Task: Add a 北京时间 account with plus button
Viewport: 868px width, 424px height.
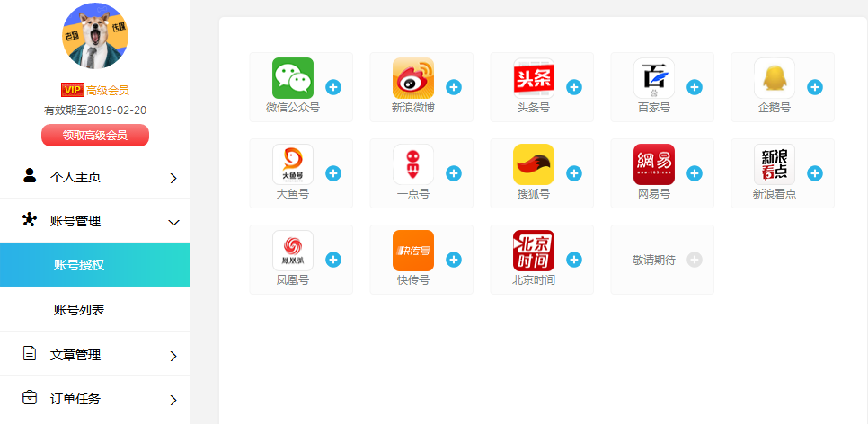Action: coord(574,260)
